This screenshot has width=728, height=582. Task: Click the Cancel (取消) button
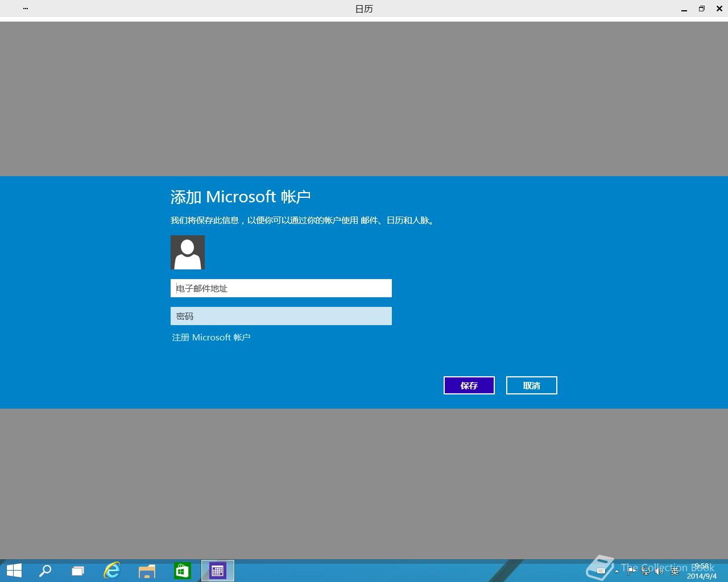[x=532, y=385]
